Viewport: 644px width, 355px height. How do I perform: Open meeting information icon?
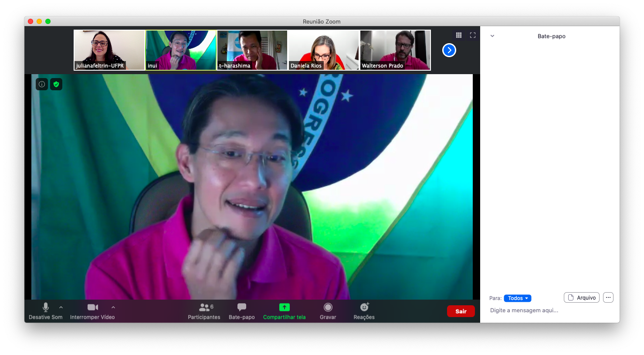click(x=42, y=84)
